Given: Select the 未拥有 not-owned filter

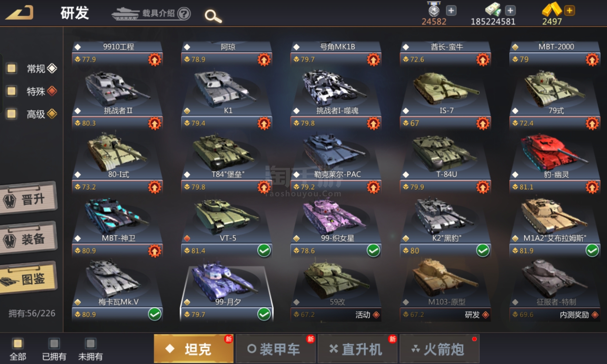Looking at the screenshot, I should (x=90, y=349).
